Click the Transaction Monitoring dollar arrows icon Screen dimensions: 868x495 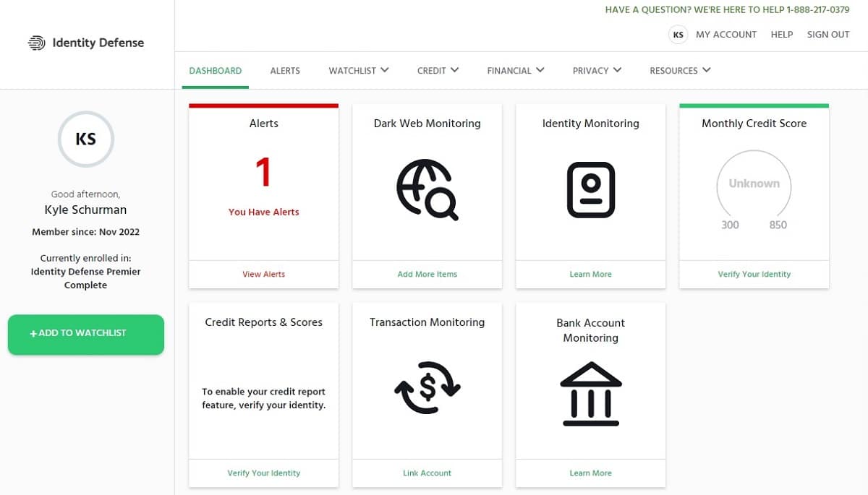point(427,387)
